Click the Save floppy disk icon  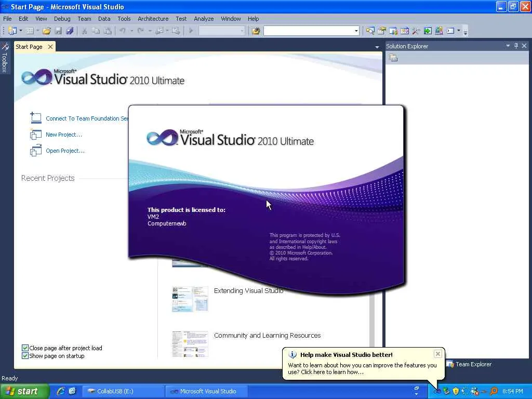pyautogui.click(x=58, y=31)
